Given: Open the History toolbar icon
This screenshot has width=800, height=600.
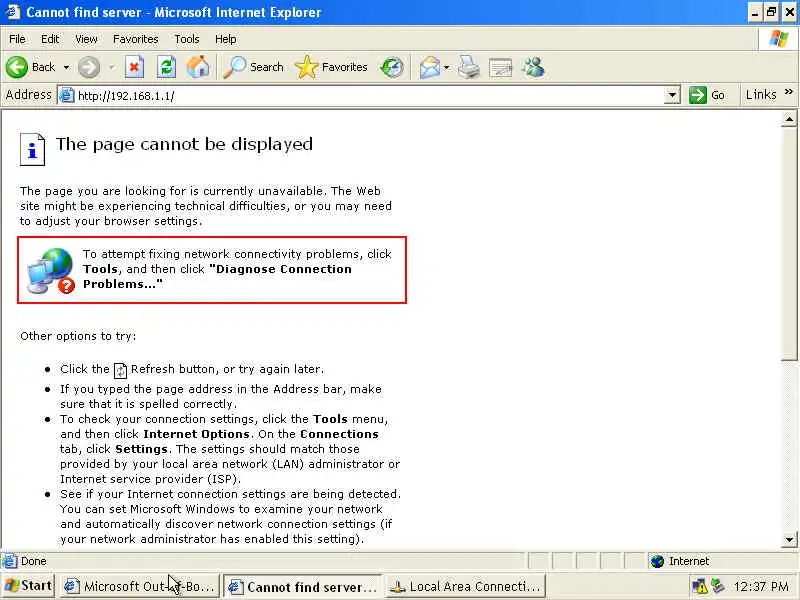Looking at the screenshot, I should (392, 67).
